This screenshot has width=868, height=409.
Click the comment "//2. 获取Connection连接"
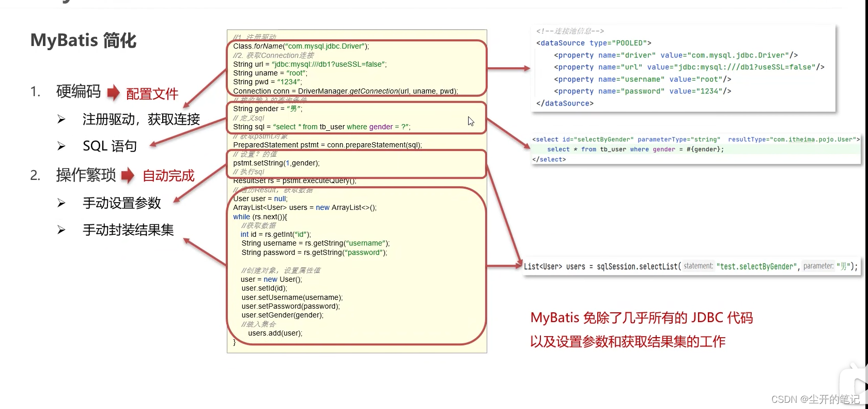coord(273,55)
